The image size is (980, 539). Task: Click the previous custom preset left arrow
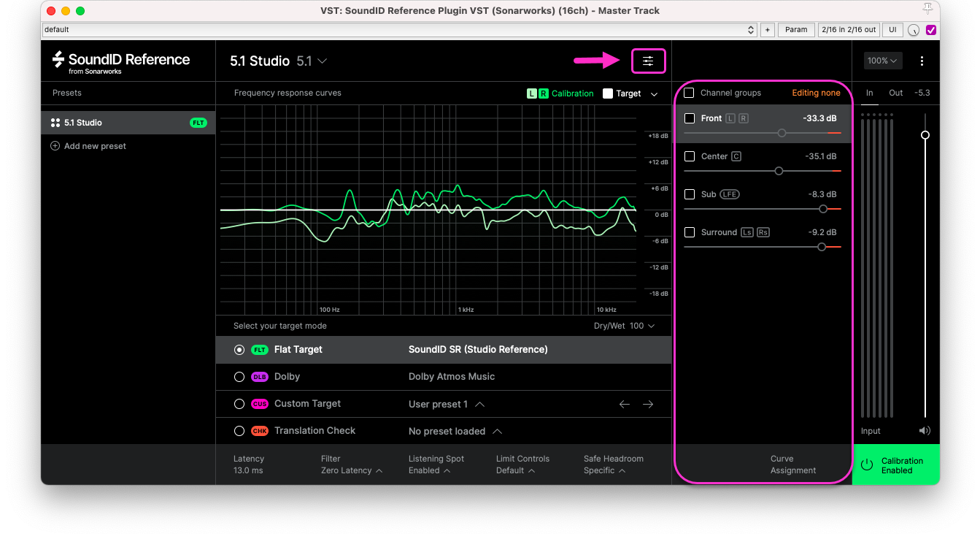pos(625,404)
